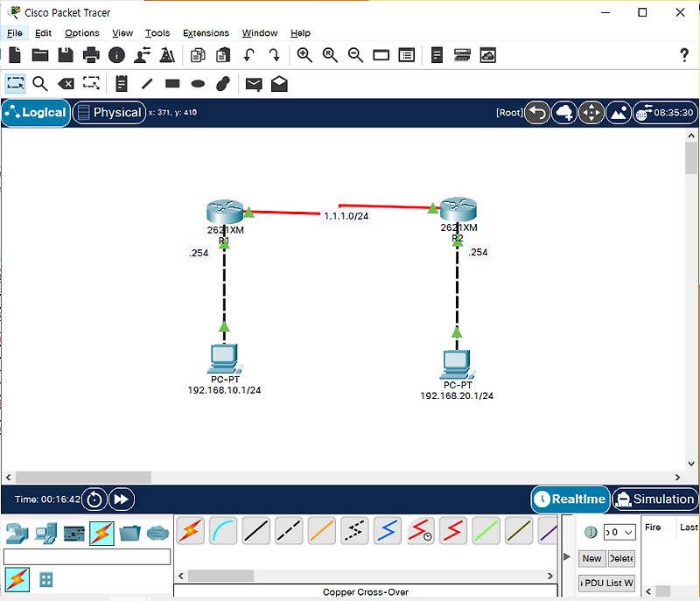Viewport: 700px width, 601px height.
Task: Click the Delete scenario button
Action: (621, 558)
